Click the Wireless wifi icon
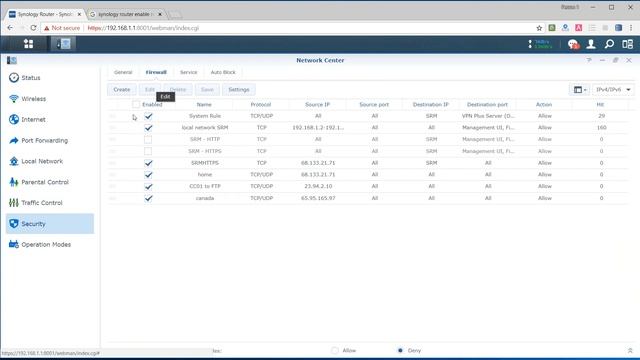640x360 pixels. pyautogui.click(x=14, y=98)
